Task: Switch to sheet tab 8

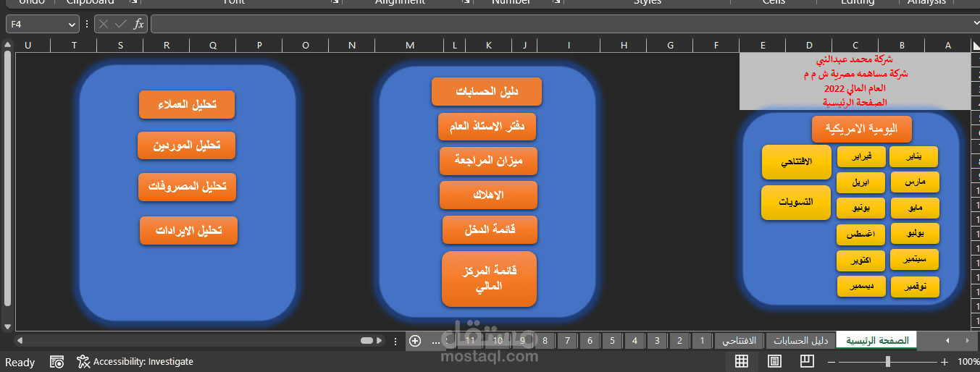Action: [x=545, y=340]
